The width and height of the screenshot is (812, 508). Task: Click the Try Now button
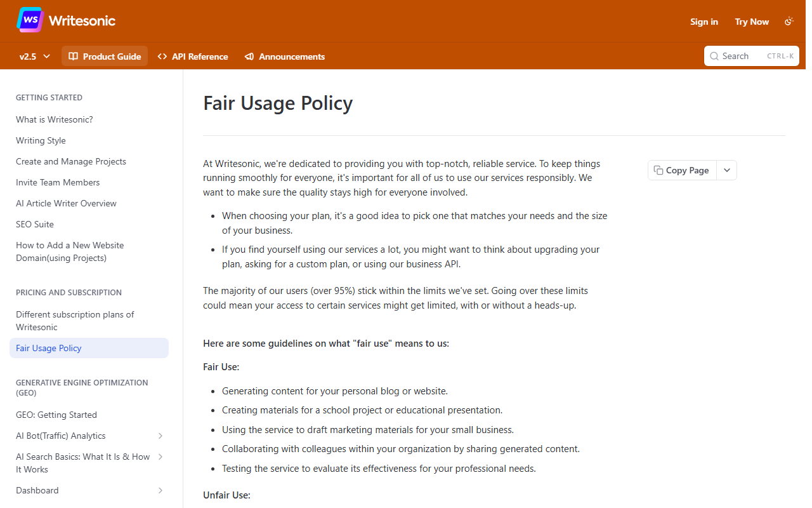[x=752, y=22]
